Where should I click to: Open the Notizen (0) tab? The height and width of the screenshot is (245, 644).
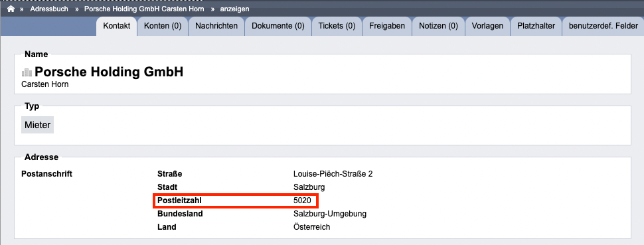coord(438,26)
